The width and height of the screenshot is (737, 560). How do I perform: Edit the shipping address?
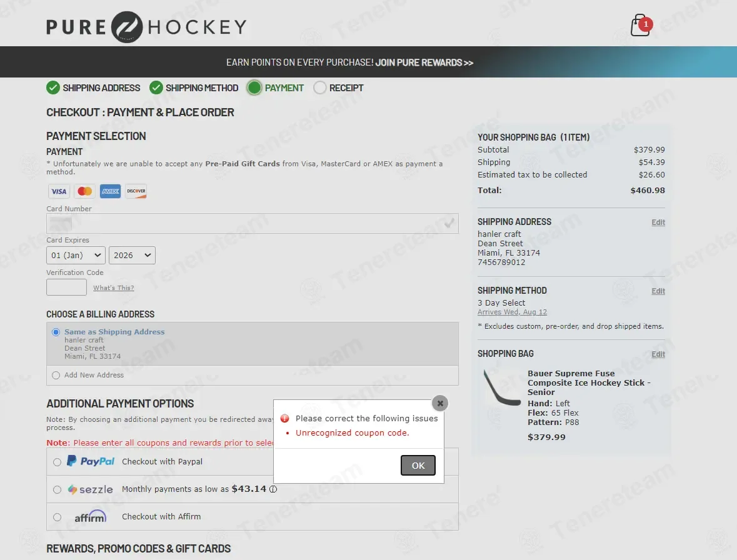pos(658,222)
